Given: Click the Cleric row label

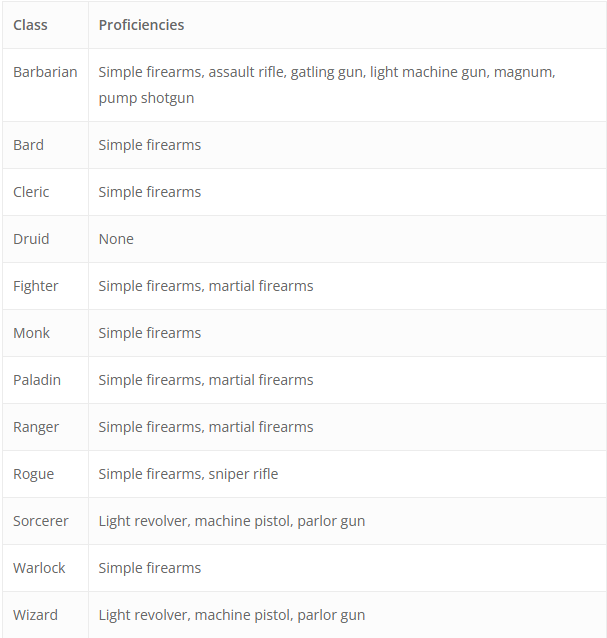Looking at the screenshot, I should pyautogui.click(x=31, y=192).
